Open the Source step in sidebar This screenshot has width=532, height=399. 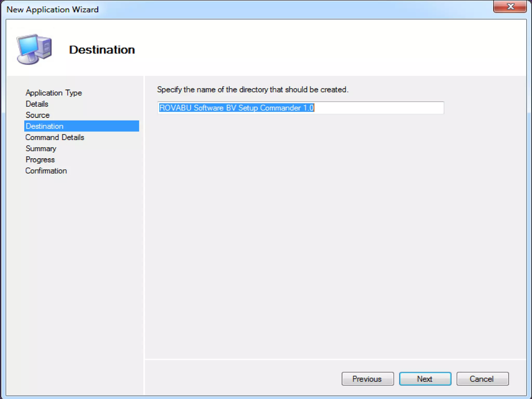38,115
